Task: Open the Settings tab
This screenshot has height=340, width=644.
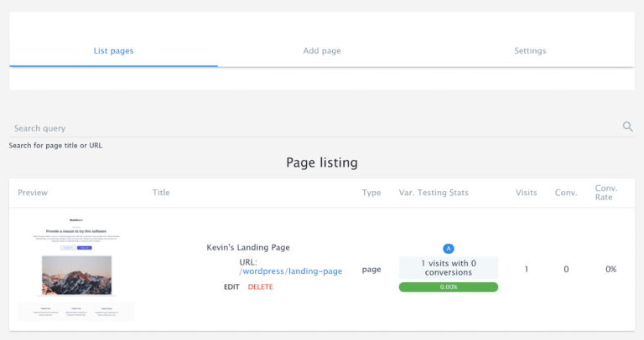Action: [530, 51]
